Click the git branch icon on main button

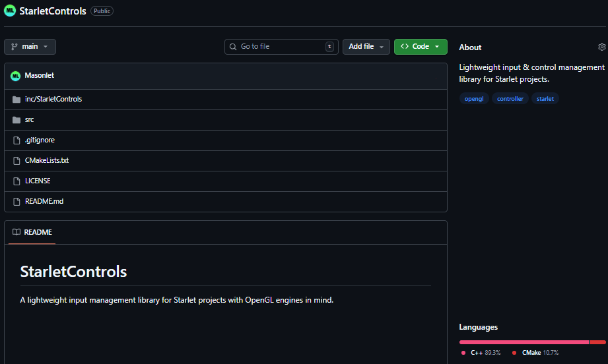click(x=15, y=47)
